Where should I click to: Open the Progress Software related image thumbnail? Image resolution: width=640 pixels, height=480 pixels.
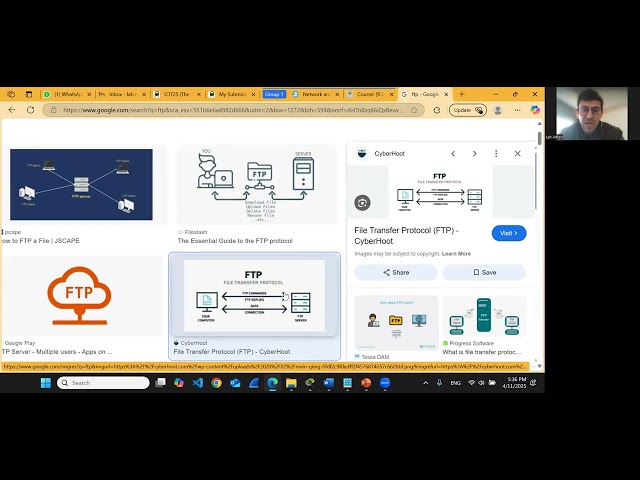(484, 316)
